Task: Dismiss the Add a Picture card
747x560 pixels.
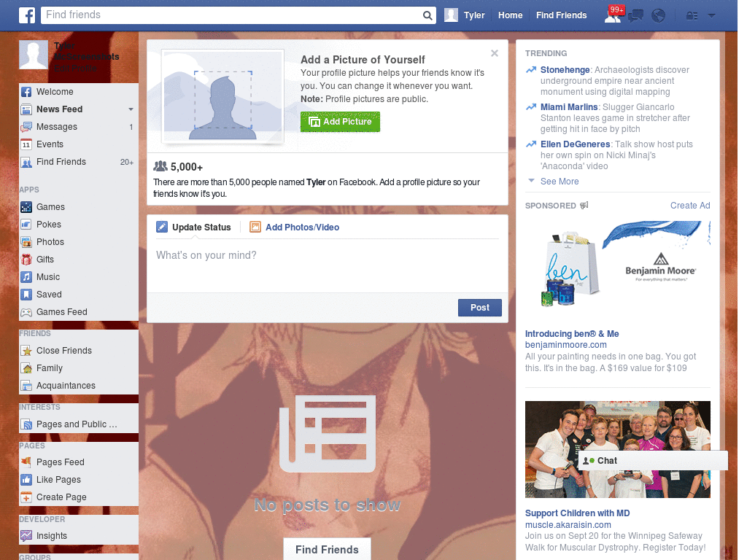Action: pyautogui.click(x=495, y=53)
